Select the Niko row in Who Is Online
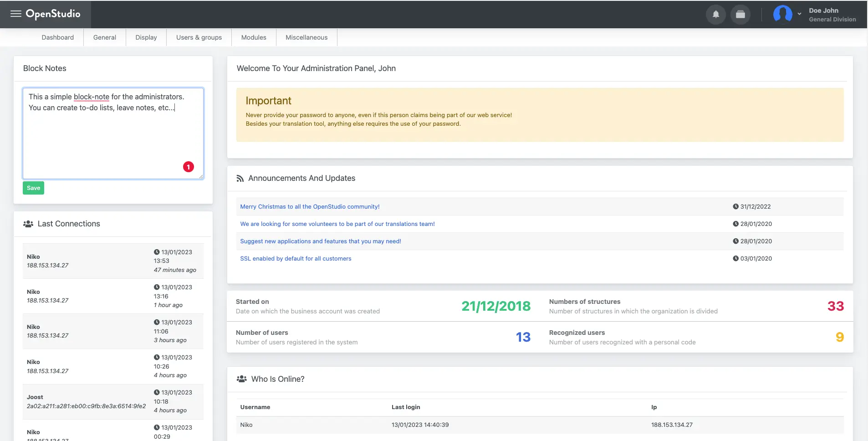This screenshot has width=868, height=441. pos(540,425)
